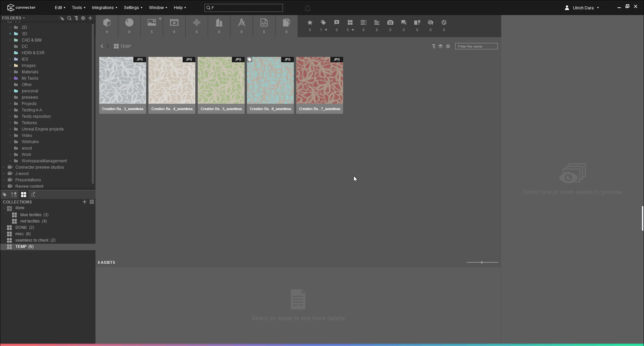Filter by audio waveform icon

coord(197,22)
